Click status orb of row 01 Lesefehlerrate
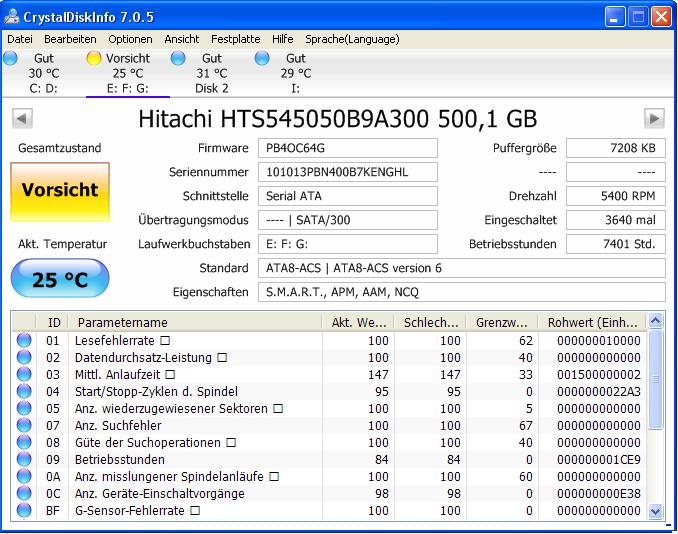This screenshot has width=678, height=534. [x=24, y=340]
